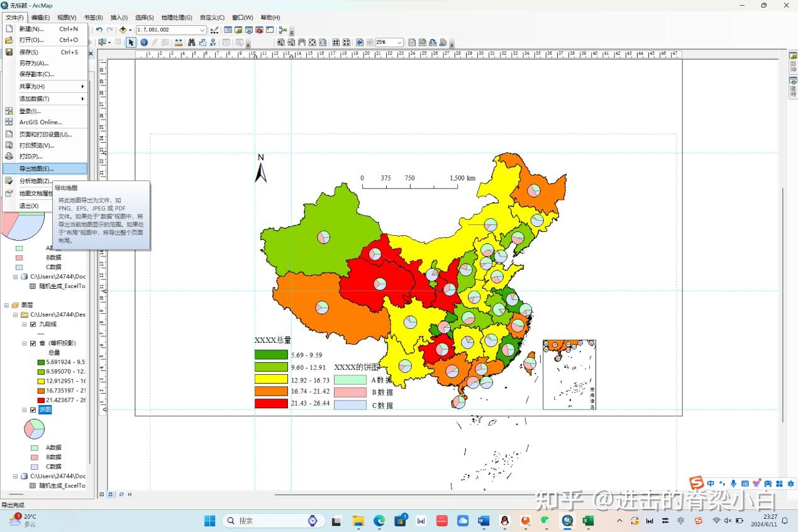Image resolution: width=798 pixels, height=532 pixels.
Task: Activate the Find binoculars tool
Action: [192, 42]
